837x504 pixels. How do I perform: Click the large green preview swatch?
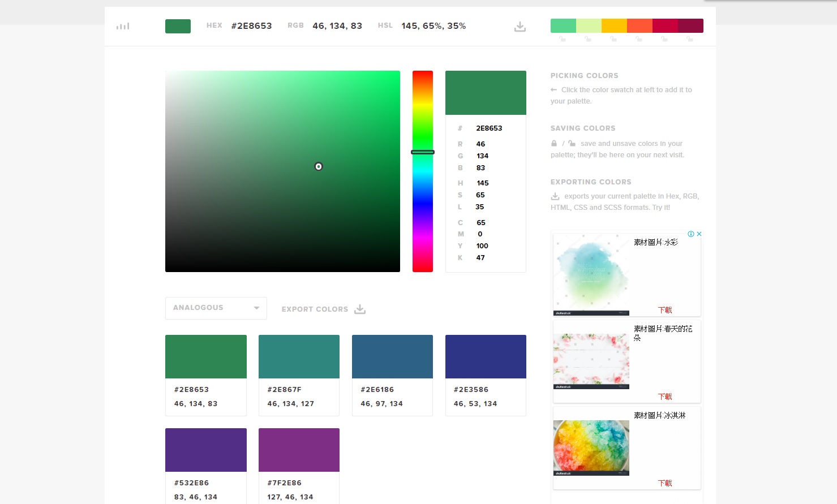(486, 93)
